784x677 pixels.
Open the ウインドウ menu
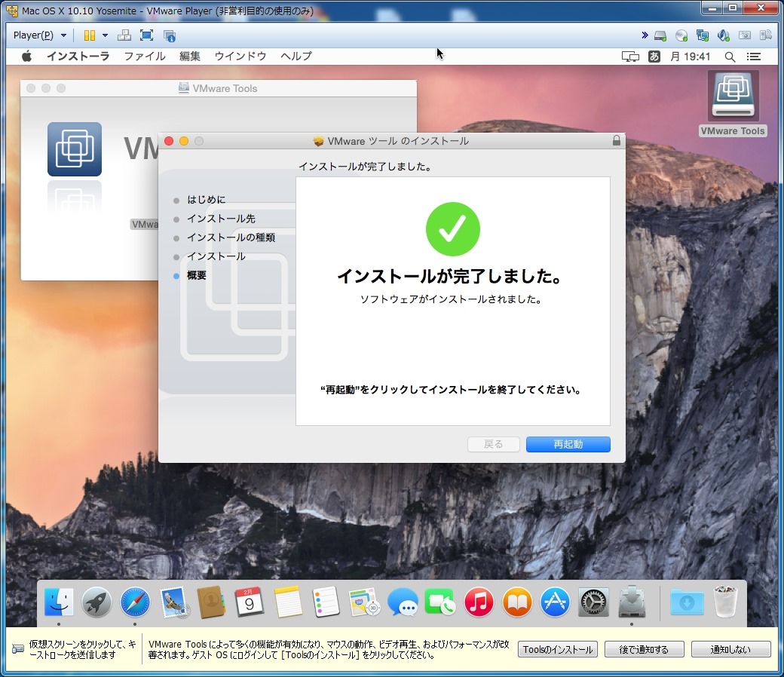pyautogui.click(x=240, y=56)
